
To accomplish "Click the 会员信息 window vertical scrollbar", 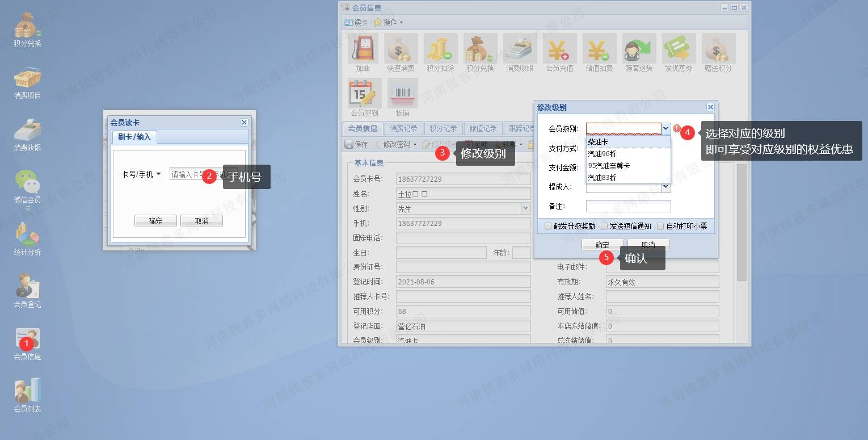I will (x=741, y=223).
